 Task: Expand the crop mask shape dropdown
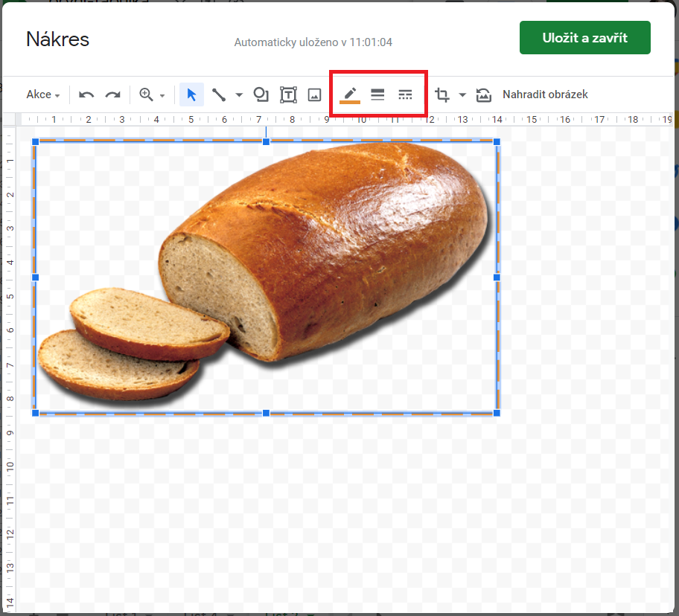pos(462,94)
